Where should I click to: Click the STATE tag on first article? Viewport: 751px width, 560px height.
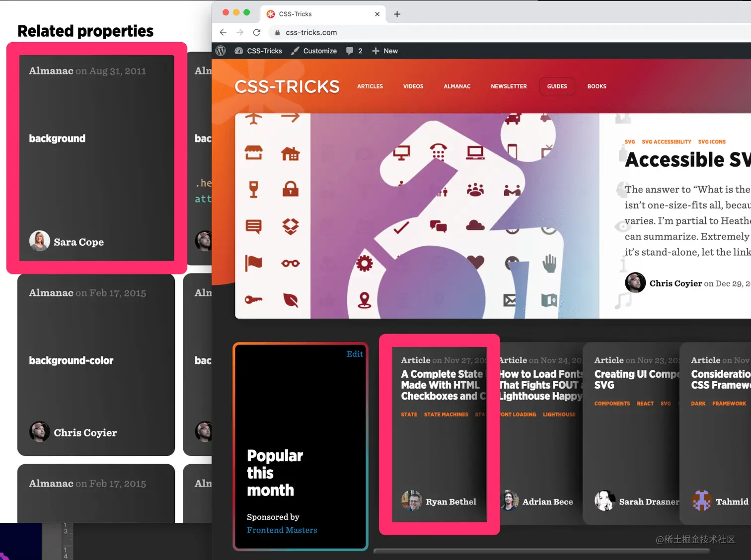409,415
